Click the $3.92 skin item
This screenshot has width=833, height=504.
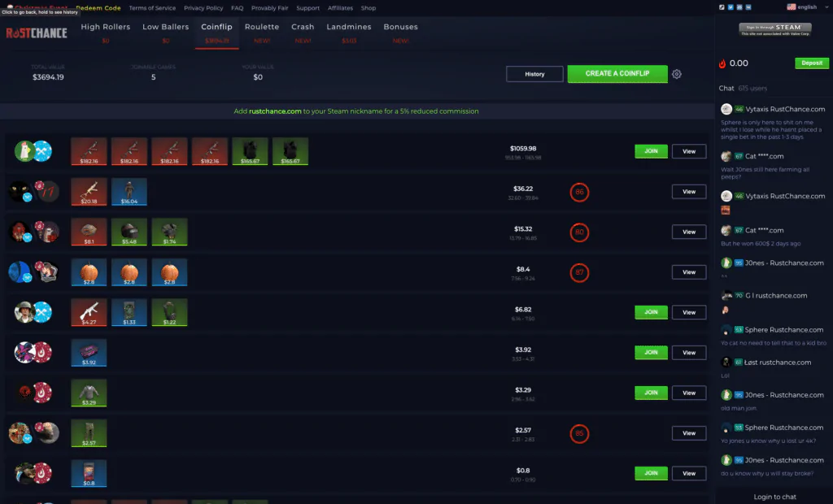point(89,353)
